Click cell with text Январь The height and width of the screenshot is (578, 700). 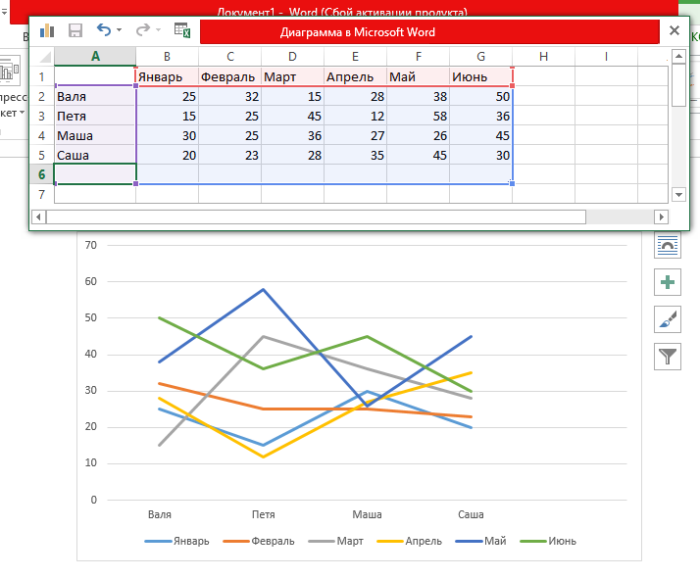(x=167, y=77)
